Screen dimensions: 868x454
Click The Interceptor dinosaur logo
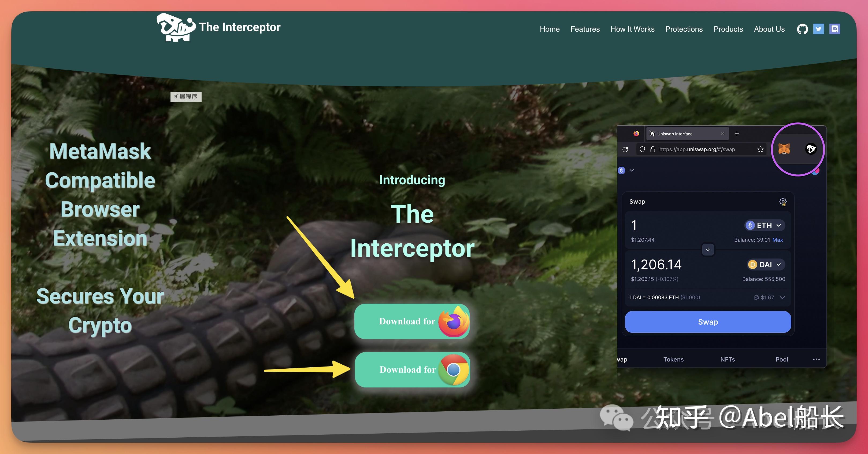pos(176,27)
